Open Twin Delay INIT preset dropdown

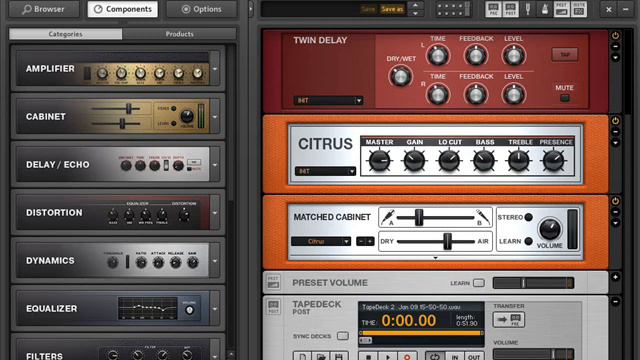pos(328,100)
